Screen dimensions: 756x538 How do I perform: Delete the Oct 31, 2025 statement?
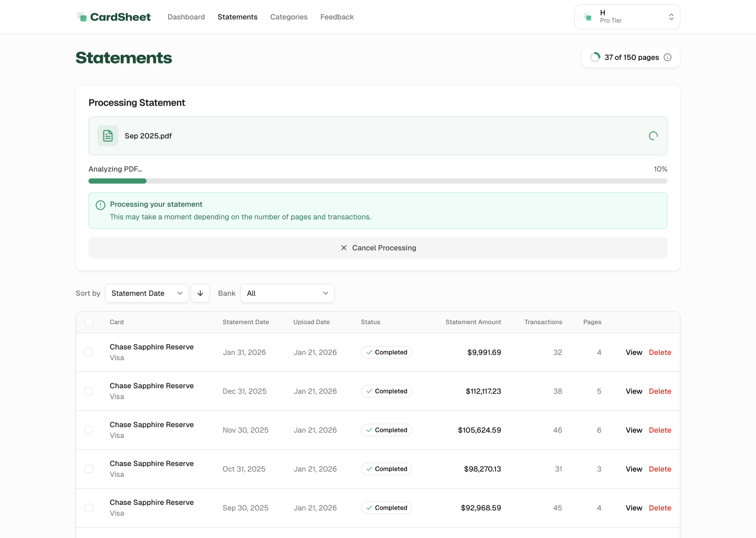point(660,469)
